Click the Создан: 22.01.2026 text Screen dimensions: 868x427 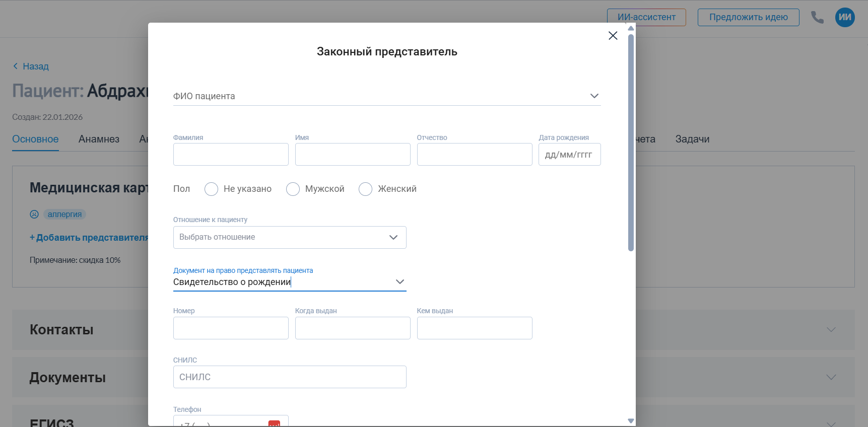pyautogui.click(x=47, y=117)
